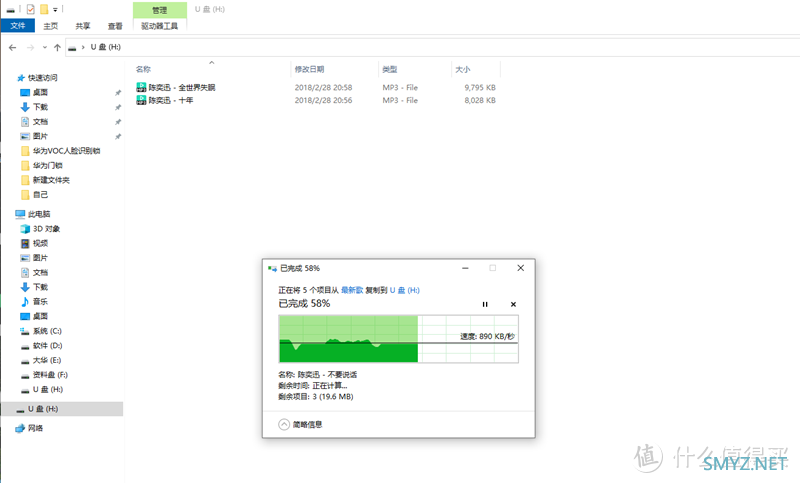Open 快速访问 in navigation pane

point(42,78)
